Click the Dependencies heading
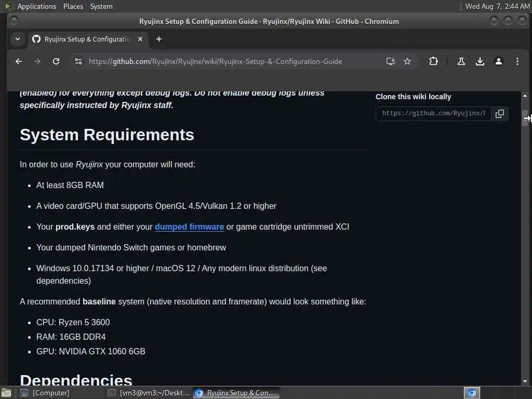The width and height of the screenshot is (532, 399). pos(76,380)
